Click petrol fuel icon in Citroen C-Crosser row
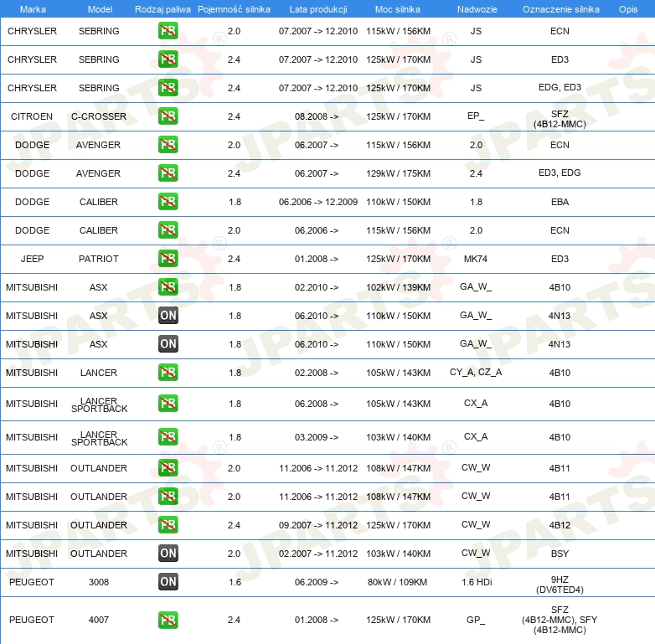 168,116
